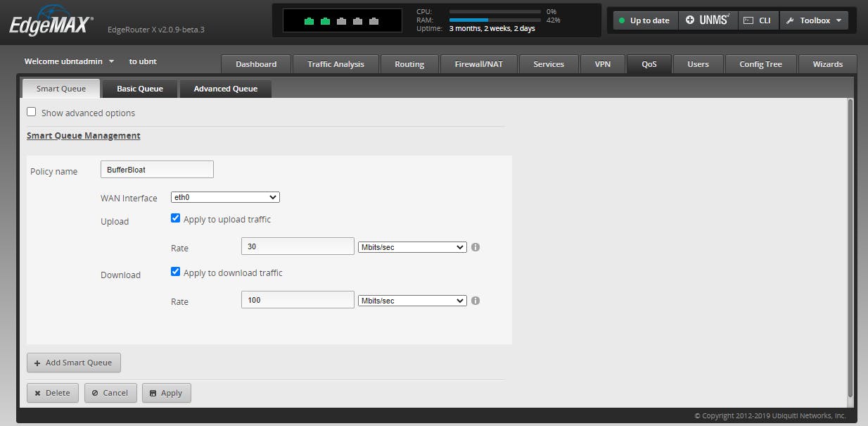Apply the smart queue settings

tap(166, 393)
